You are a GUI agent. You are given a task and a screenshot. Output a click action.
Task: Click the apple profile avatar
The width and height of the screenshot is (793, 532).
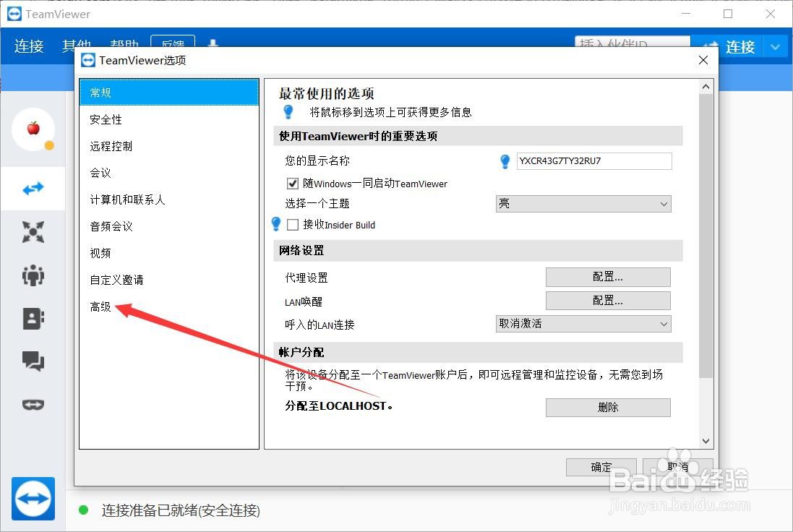point(33,129)
